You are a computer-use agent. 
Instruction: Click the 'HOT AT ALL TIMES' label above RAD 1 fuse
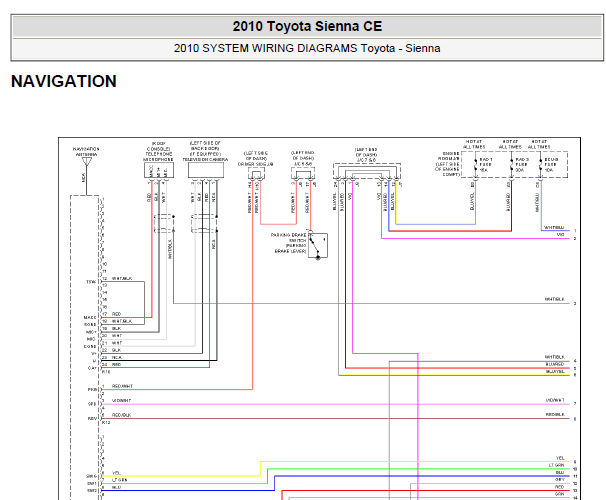coord(474,144)
